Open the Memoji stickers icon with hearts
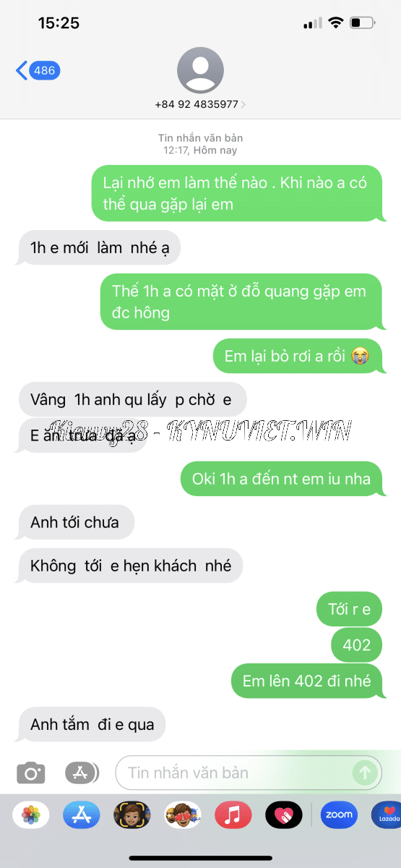 pos(182,815)
